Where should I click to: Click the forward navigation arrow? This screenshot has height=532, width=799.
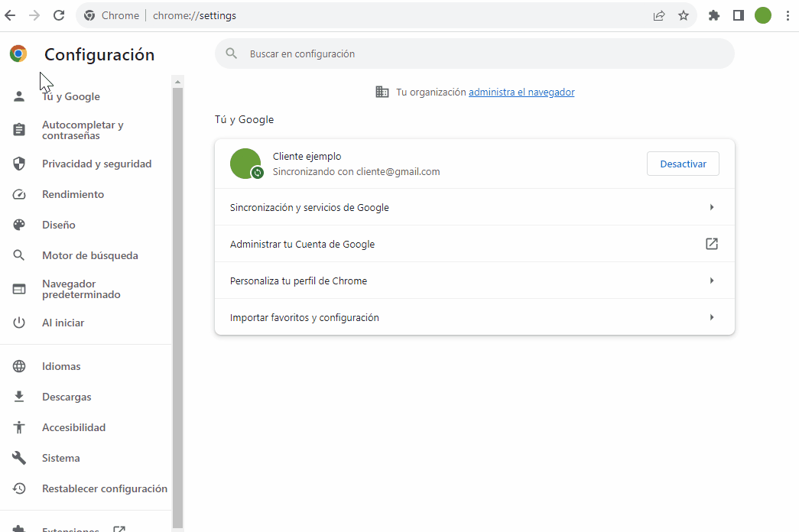tap(34, 15)
